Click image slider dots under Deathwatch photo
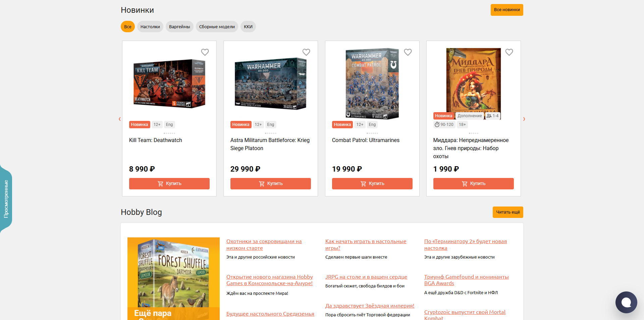This screenshot has width=644, height=320. coord(169,133)
